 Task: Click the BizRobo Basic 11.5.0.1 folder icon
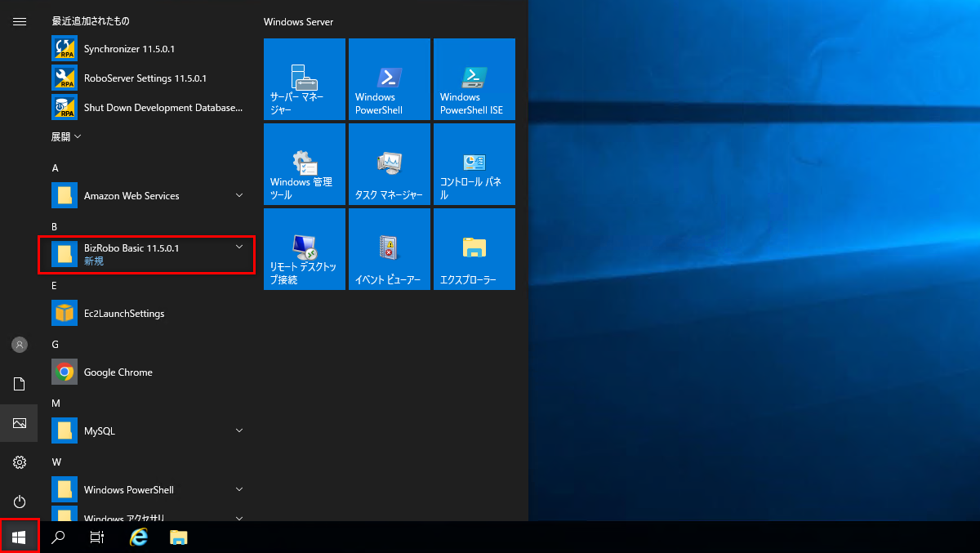pos(65,254)
